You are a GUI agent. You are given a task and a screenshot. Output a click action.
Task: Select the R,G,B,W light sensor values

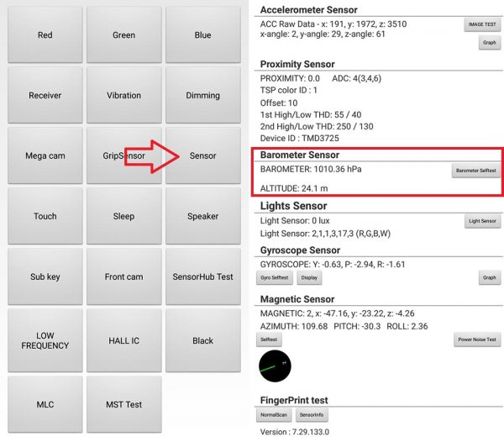tap(325, 234)
